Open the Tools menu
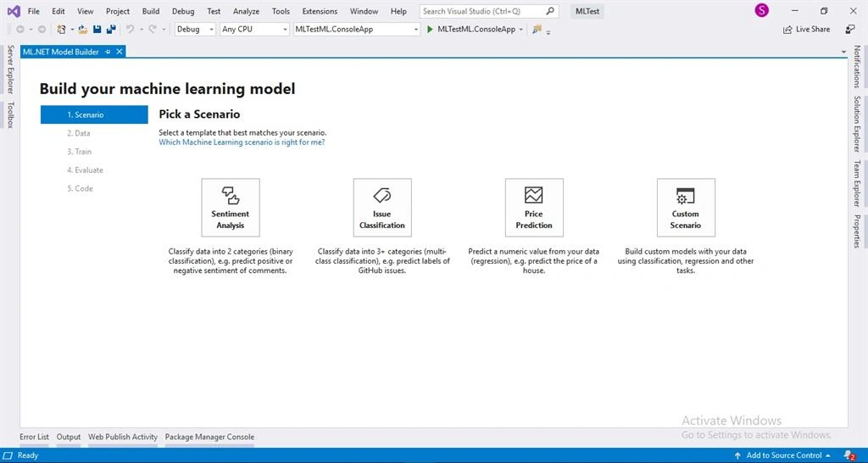 281,11
